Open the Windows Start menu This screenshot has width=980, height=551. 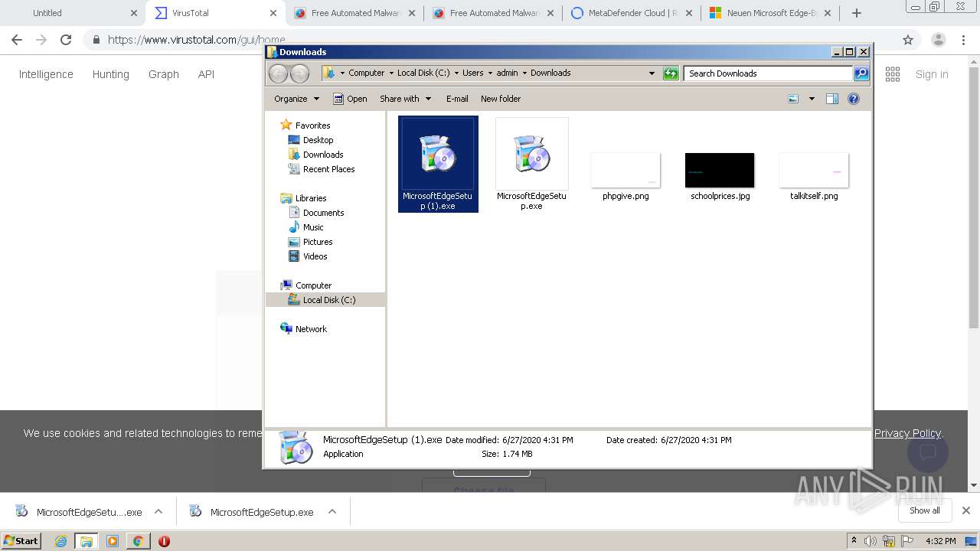tap(21, 541)
